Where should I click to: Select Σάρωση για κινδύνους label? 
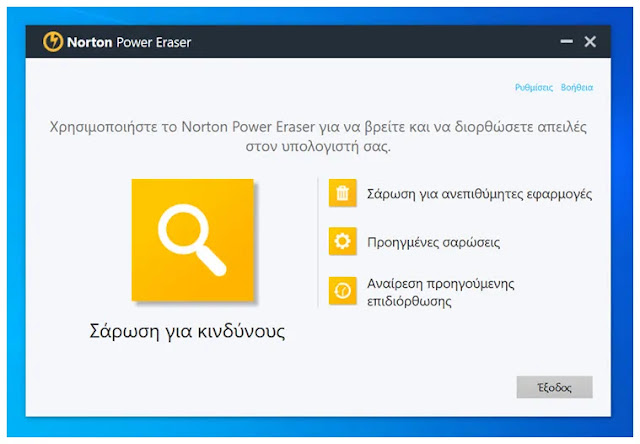(187, 331)
